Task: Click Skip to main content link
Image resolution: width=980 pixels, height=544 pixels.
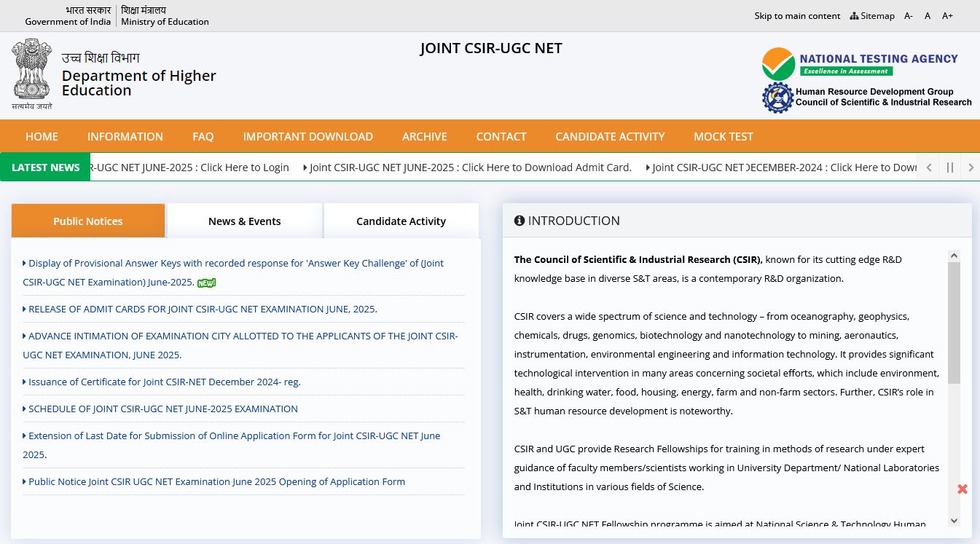Action: pos(797,15)
